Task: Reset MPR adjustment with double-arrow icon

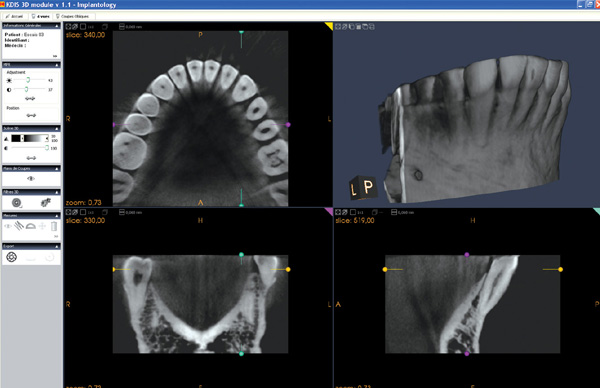Action: [30, 99]
